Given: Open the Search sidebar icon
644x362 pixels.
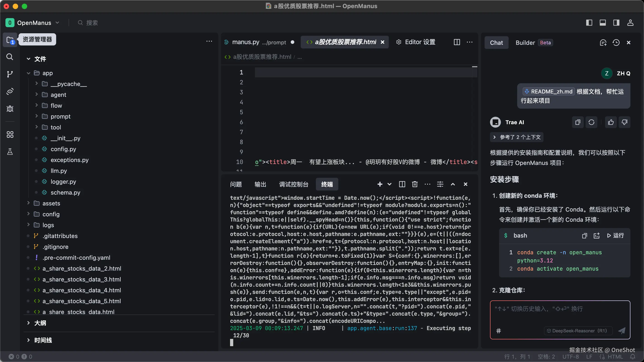Looking at the screenshot, I should tap(10, 57).
